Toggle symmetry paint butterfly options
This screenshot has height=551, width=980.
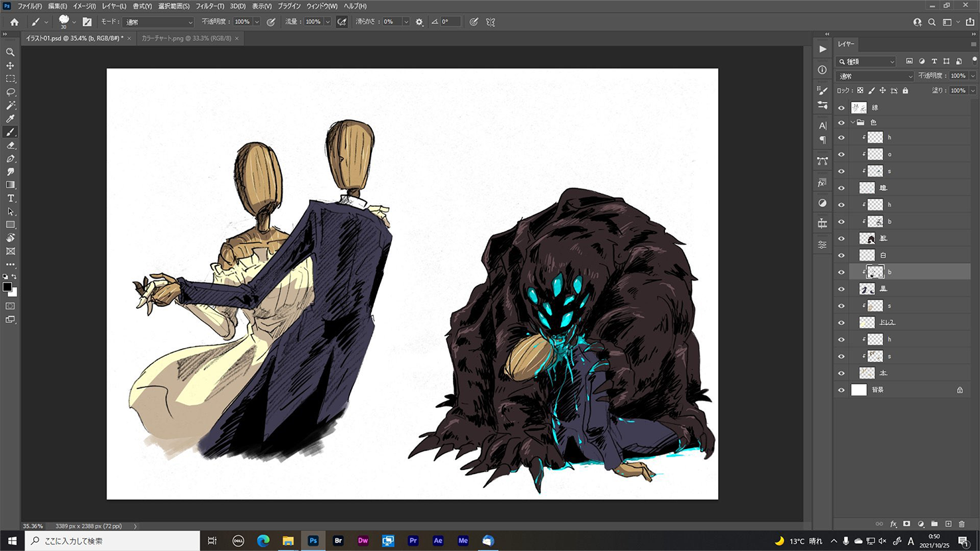[x=491, y=22]
